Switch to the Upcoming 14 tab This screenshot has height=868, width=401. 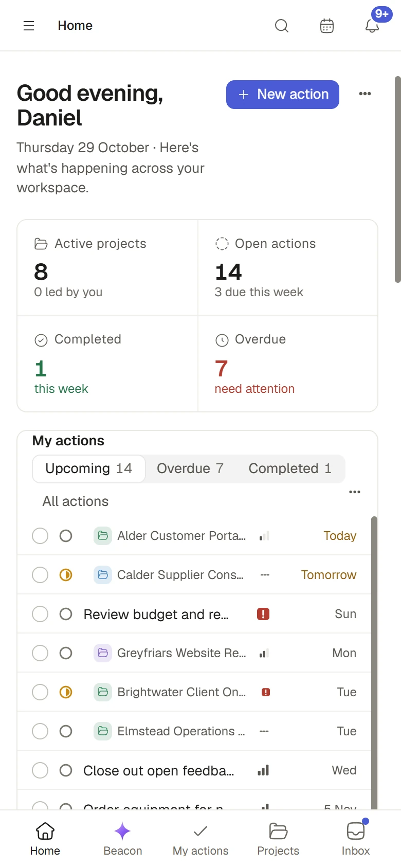pyautogui.click(x=88, y=468)
